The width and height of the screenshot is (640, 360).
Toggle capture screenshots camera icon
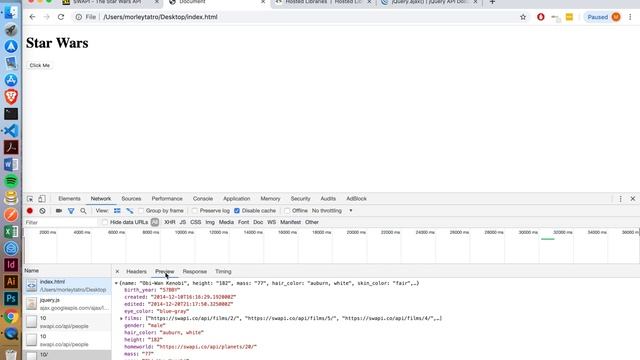[x=59, y=211]
